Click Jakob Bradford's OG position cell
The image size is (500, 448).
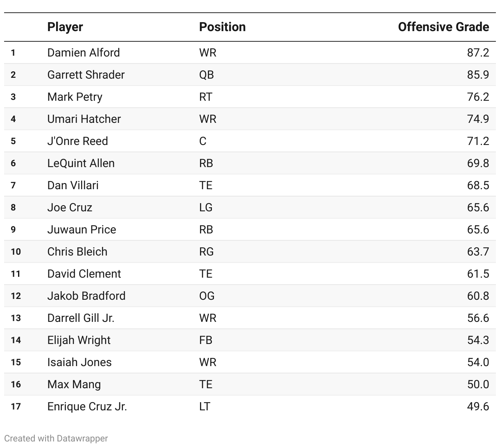pos(207,296)
